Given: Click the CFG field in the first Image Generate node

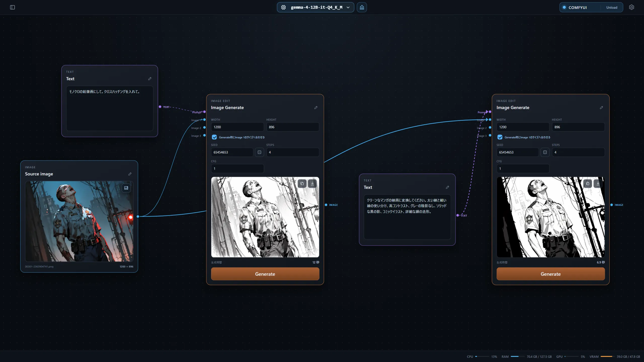Looking at the screenshot, I should pyautogui.click(x=237, y=169).
